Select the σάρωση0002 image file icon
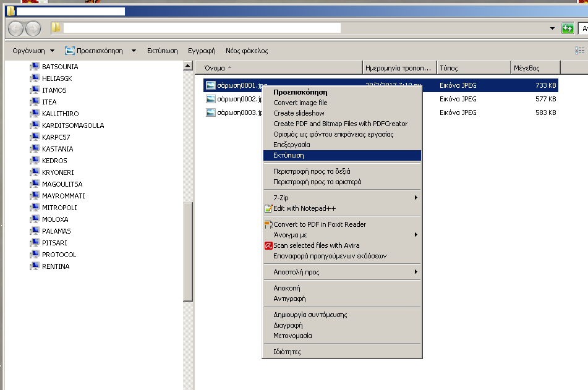 (x=211, y=99)
